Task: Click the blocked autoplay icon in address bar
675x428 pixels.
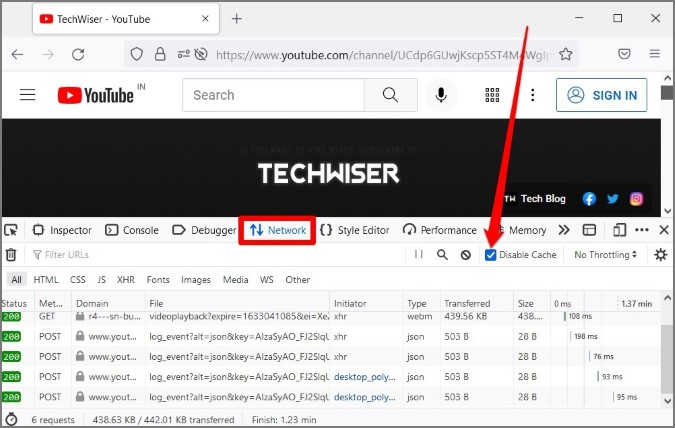Action: point(201,54)
